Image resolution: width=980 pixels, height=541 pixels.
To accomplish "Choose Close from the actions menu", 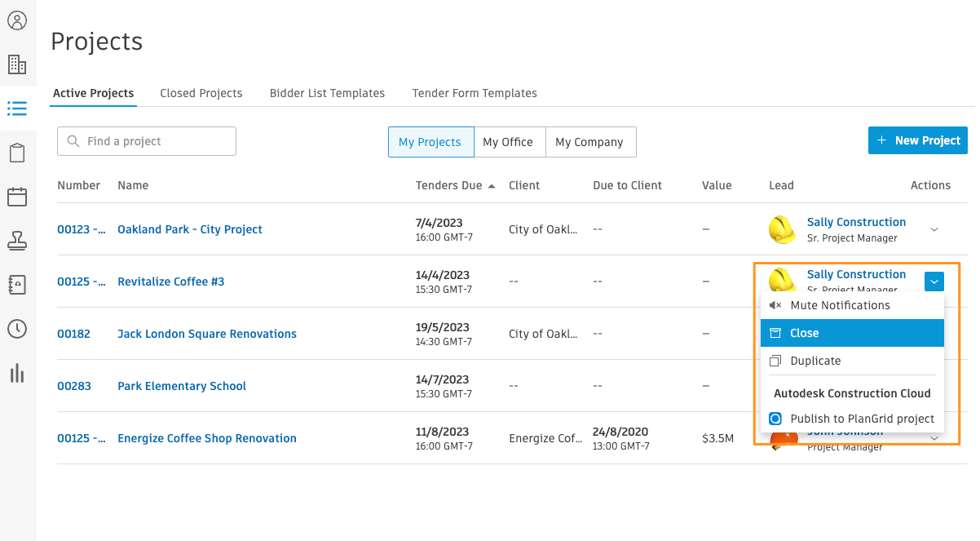I will point(852,333).
